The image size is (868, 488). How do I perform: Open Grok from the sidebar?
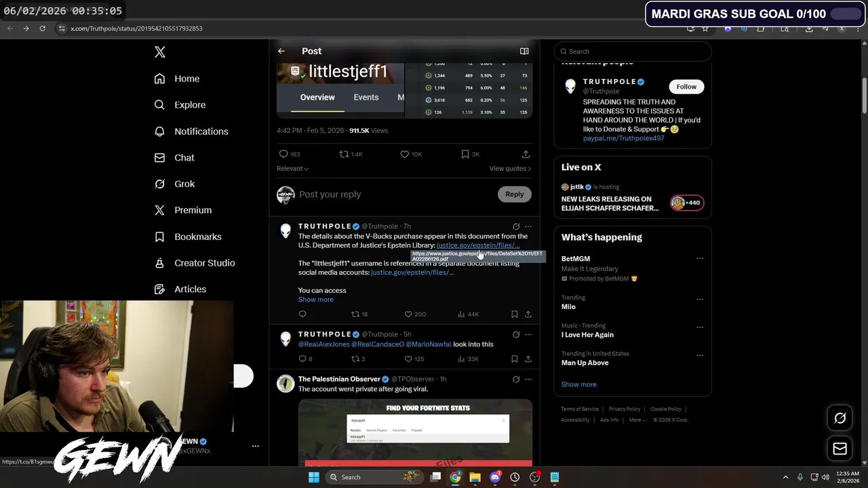click(174, 184)
